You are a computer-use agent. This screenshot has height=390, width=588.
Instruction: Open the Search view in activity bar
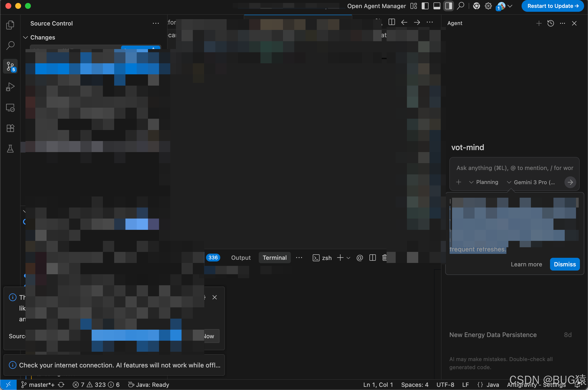tap(10, 46)
